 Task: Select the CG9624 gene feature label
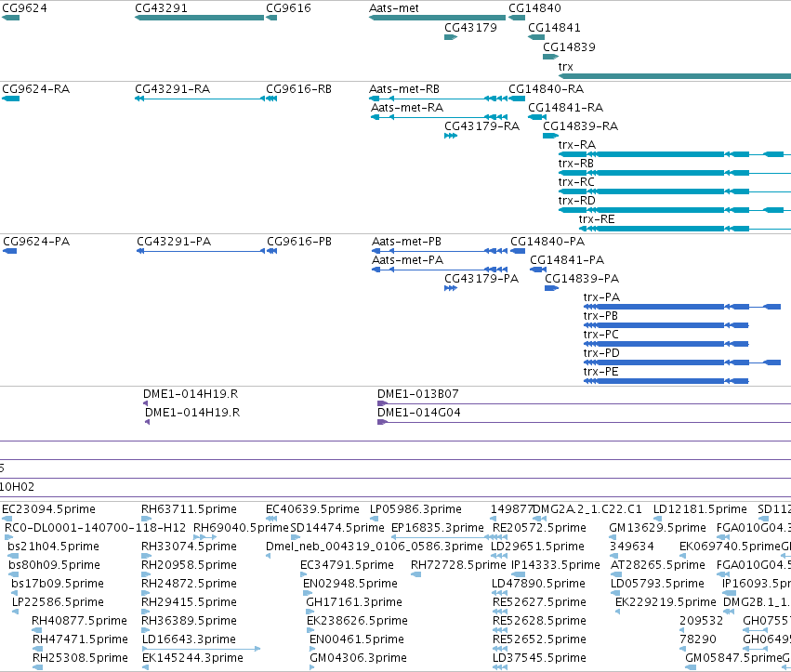tap(25, 8)
